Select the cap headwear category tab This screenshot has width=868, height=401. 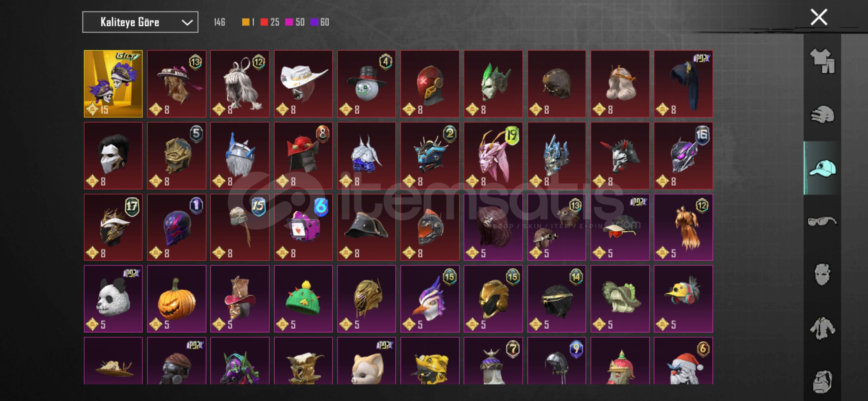[822, 168]
